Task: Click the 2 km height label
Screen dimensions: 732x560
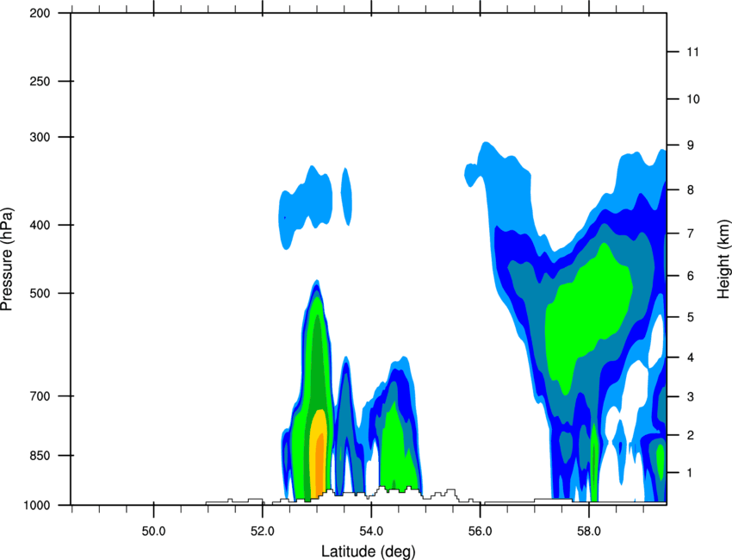Action: (x=691, y=435)
